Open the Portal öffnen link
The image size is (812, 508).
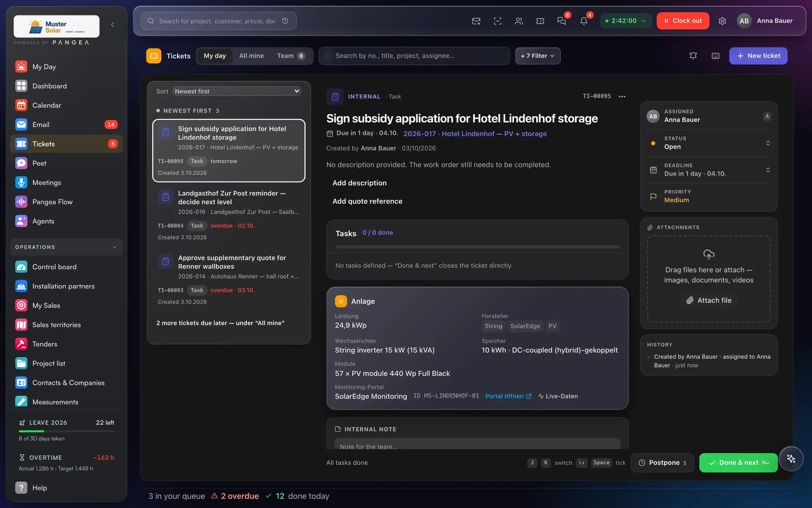point(508,396)
